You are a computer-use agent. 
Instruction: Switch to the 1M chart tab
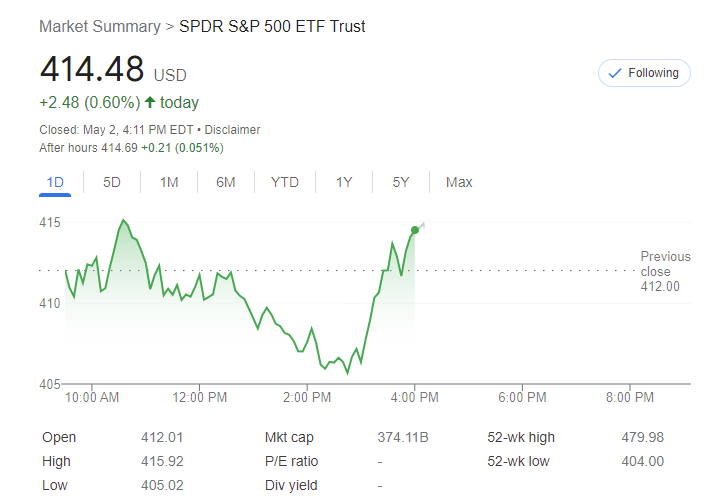click(x=169, y=182)
